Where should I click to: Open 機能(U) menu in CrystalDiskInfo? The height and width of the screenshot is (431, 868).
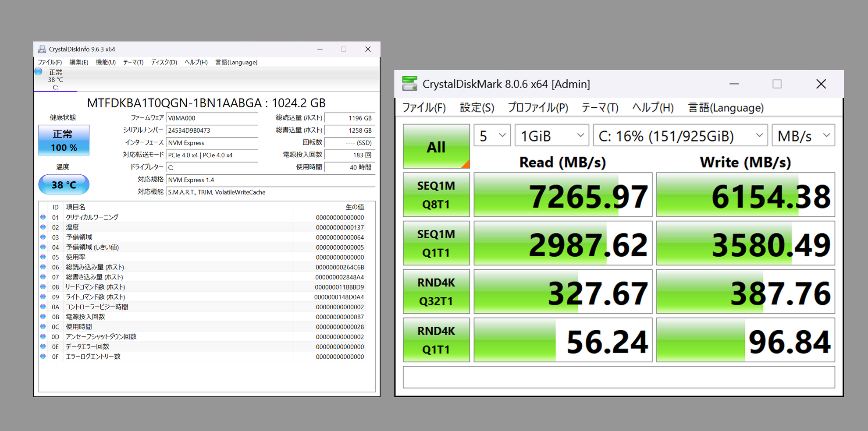point(106,62)
